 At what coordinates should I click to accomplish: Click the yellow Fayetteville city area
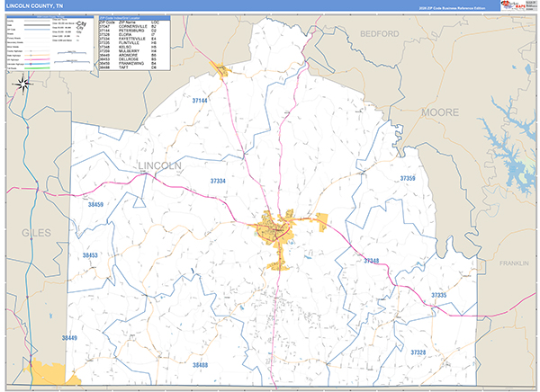click(274, 230)
